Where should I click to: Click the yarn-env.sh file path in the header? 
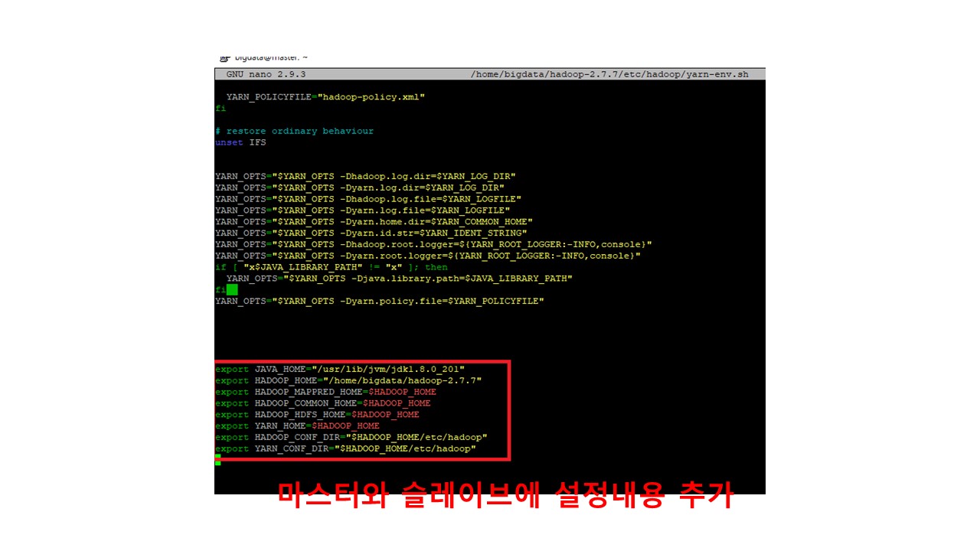pyautogui.click(x=609, y=74)
